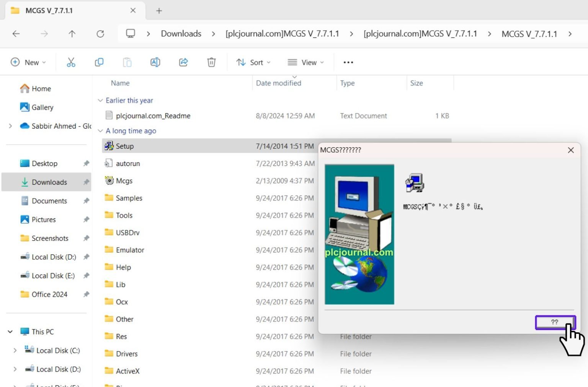Viewport: 588px width, 387px height.
Task: Open the See more ellipsis menu
Action: [x=348, y=62]
